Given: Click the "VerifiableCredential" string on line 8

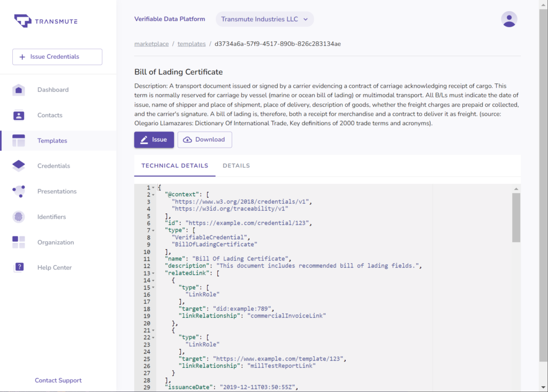Looking at the screenshot, I should pos(209,237).
